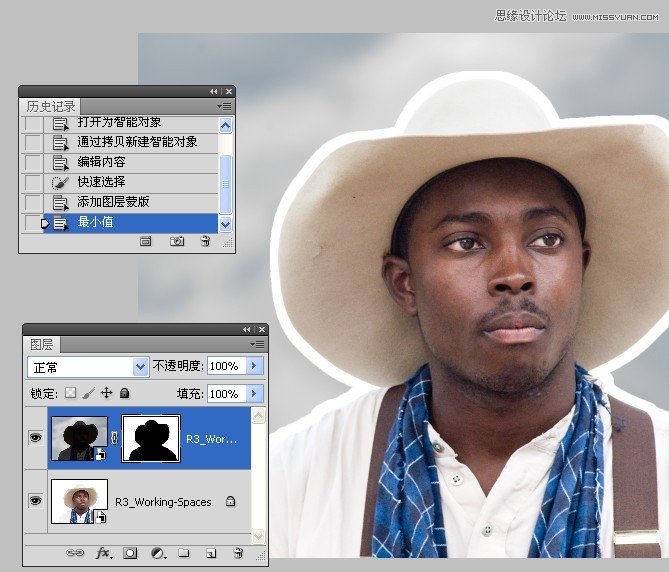Create new document from current history state
The height and width of the screenshot is (572, 669).
point(145,242)
